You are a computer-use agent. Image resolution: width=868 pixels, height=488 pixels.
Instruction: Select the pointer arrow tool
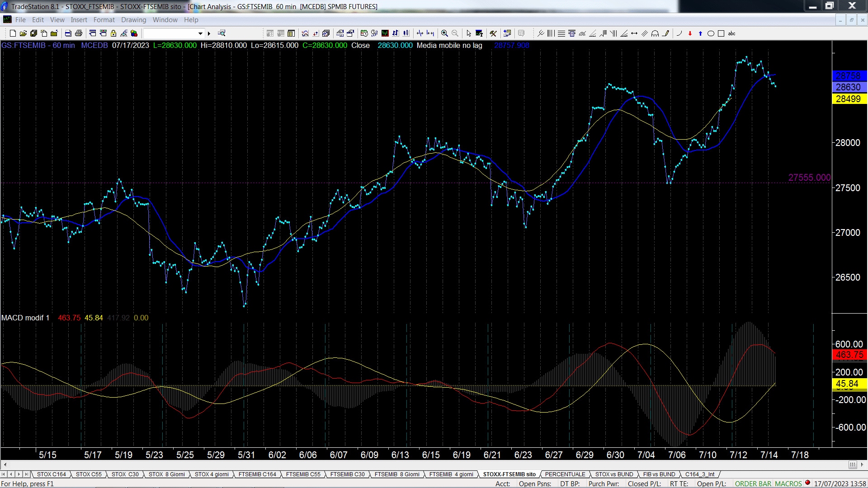[469, 33]
